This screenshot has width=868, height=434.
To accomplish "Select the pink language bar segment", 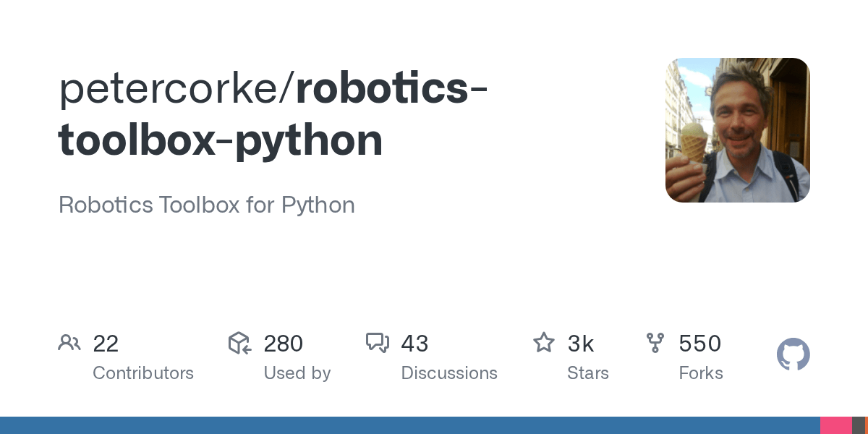I will pyautogui.click(x=836, y=425).
